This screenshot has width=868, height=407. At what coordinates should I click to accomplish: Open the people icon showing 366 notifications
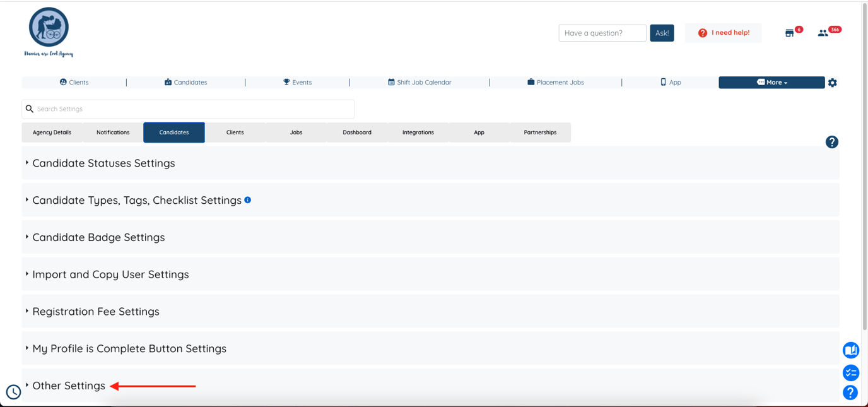click(822, 32)
